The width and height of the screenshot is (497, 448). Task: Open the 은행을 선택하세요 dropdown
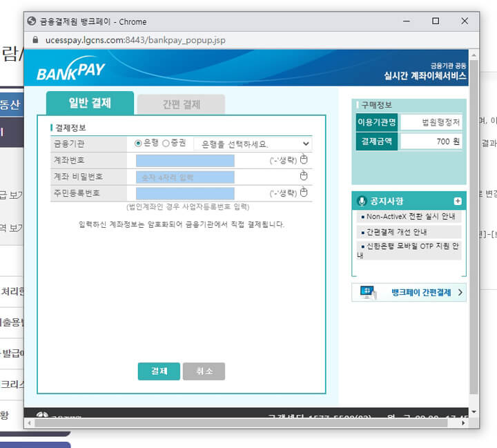coord(253,144)
